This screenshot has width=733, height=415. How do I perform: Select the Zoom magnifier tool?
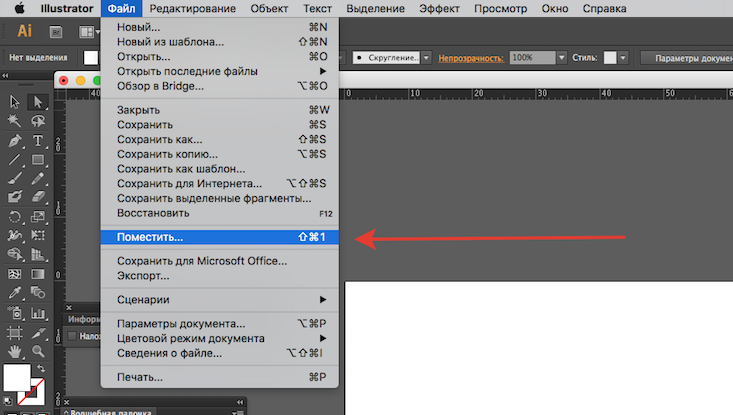(x=38, y=351)
